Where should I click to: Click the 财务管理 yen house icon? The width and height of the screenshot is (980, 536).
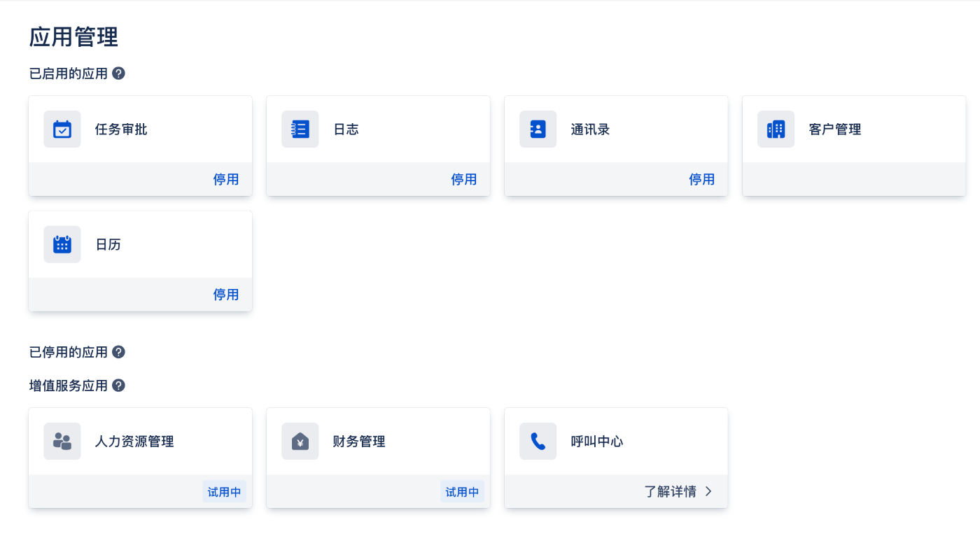tap(300, 442)
